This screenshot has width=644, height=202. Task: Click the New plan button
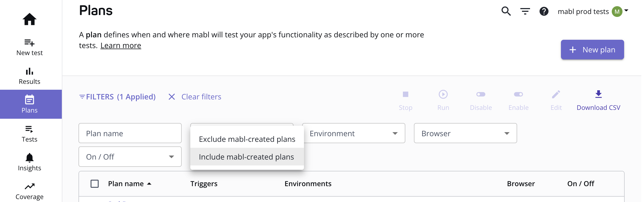(592, 50)
